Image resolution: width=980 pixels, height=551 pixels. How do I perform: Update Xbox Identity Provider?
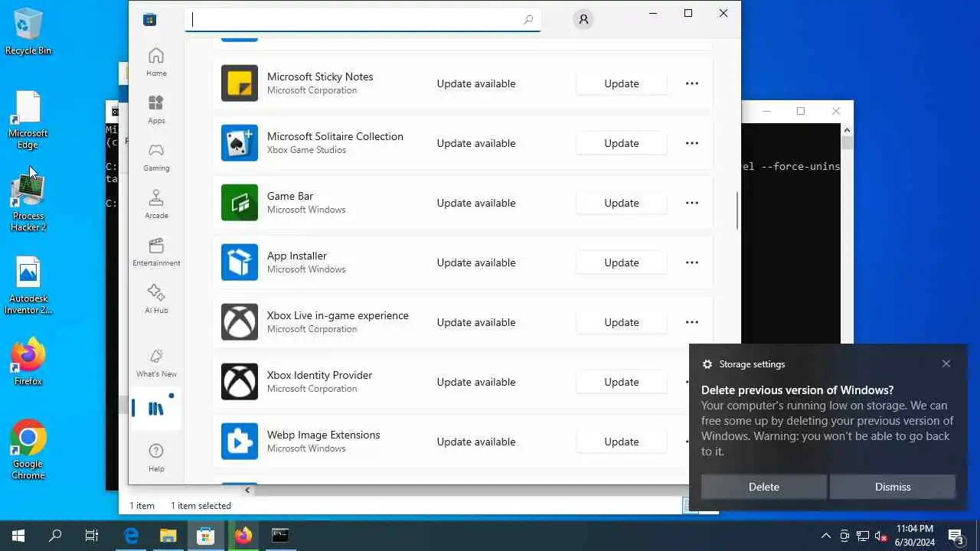(x=622, y=382)
